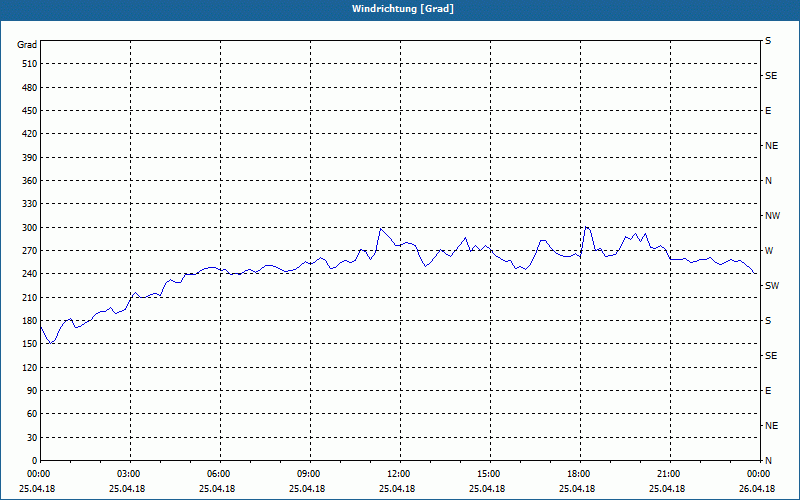
Task: Click the 510 value on the left axis
Action: tap(30, 64)
